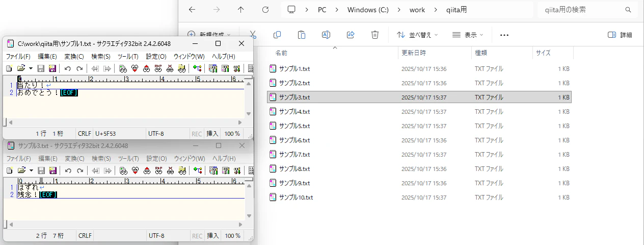Screen dimensions: 644x245
Task: Open ツール(T) menu in サンプル3.txt editor
Action: [128, 158]
